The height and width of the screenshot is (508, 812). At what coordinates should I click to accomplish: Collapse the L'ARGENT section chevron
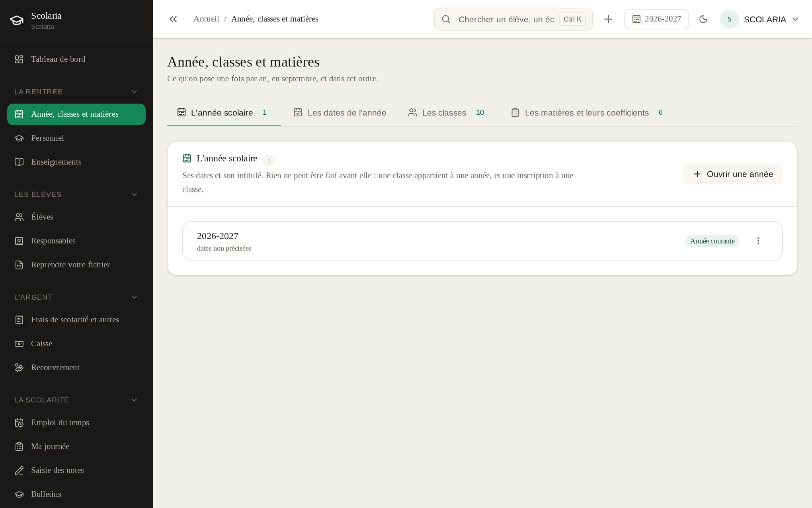pyautogui.click(x=135, y=297)
